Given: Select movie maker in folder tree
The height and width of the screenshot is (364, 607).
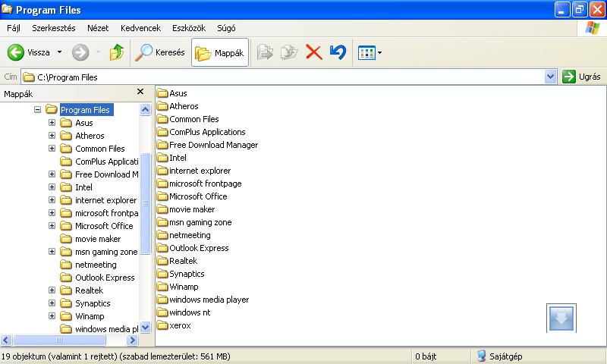Looking at the screenshot, I should (98, 239).
